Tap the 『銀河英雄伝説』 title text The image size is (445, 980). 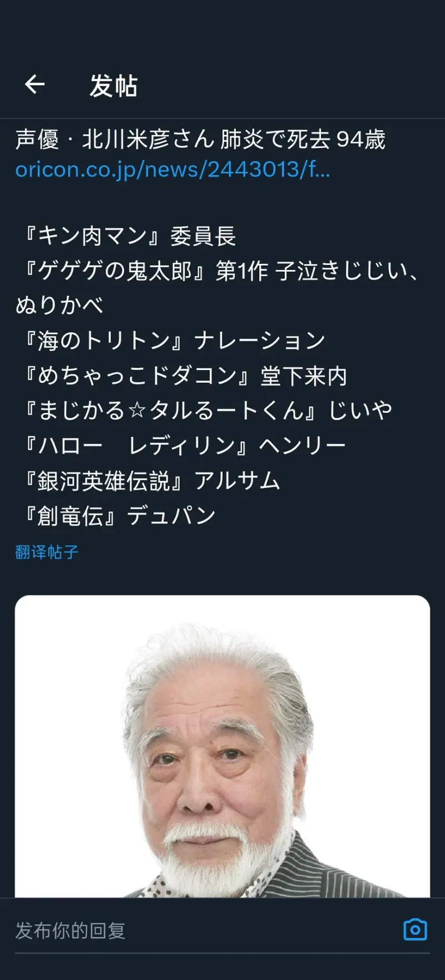tap(104, 481)
